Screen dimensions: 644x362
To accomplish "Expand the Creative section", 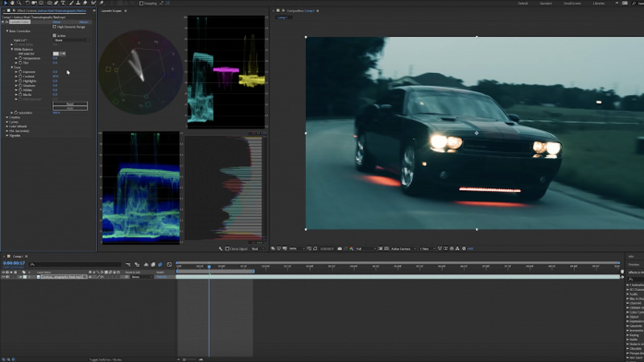I will pos(7,117).
